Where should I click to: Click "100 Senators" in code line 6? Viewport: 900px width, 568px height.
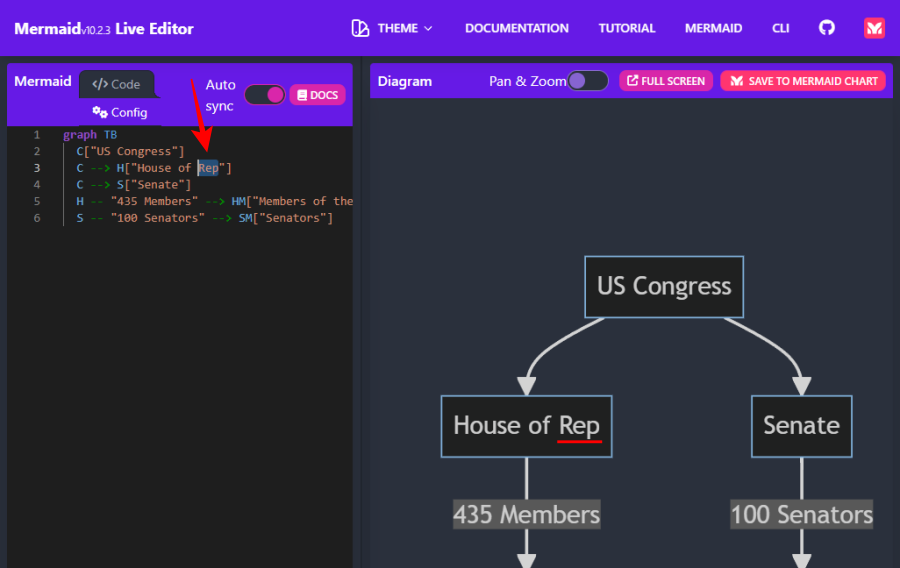pyautogui.click(x=158, y=218)
